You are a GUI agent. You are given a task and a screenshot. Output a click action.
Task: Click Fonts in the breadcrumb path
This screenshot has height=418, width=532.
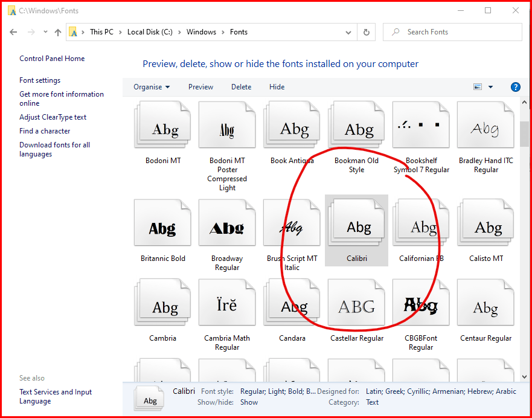[239, 32]
